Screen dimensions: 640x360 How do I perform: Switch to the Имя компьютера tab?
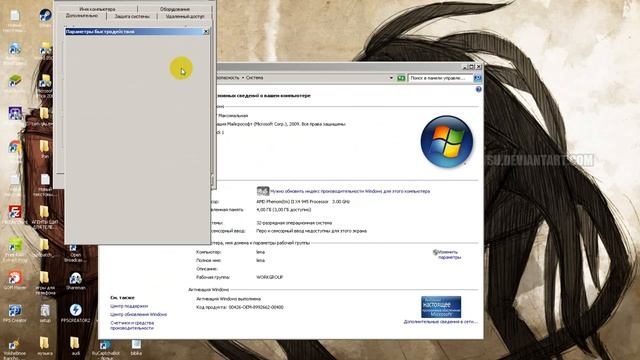(x=97, y=9)
